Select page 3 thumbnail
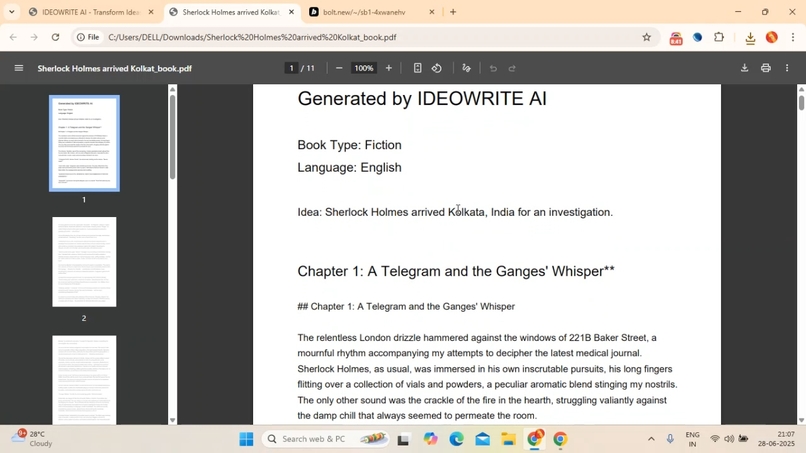Image resolution: width=806 pixels, height=453 pixels. coord(84,379)
